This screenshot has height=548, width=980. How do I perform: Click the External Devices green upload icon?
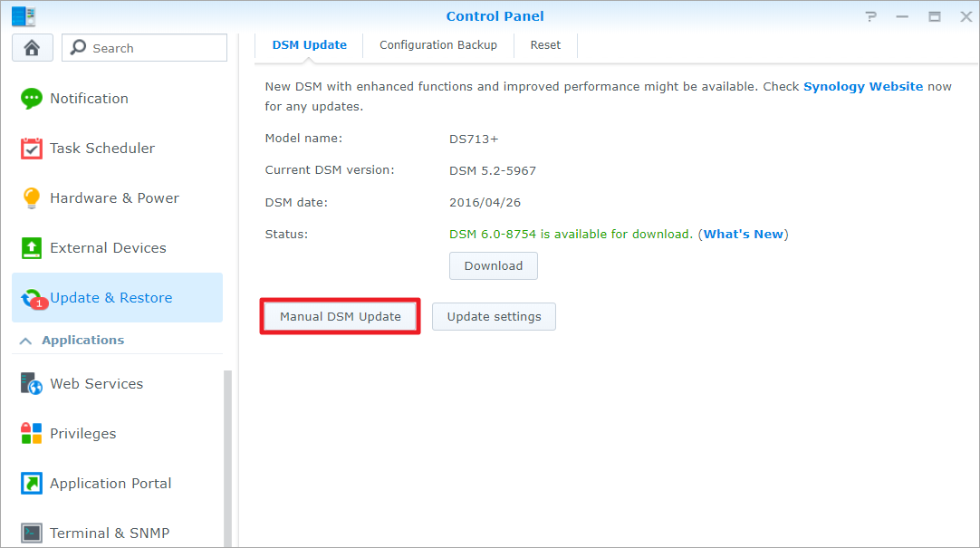pos(32,248)
